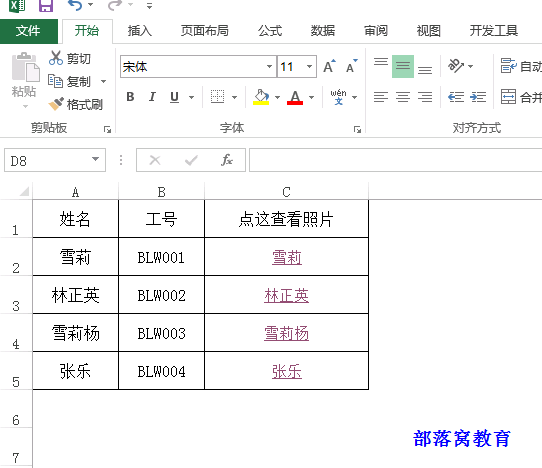542x468 pixels.
Task: Decrease indent
Action: [456, 97]
